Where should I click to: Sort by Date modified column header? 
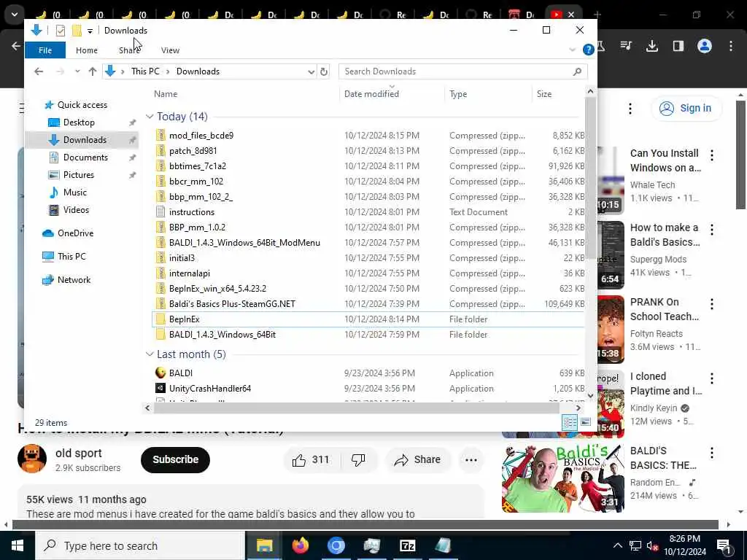(371, 94)
